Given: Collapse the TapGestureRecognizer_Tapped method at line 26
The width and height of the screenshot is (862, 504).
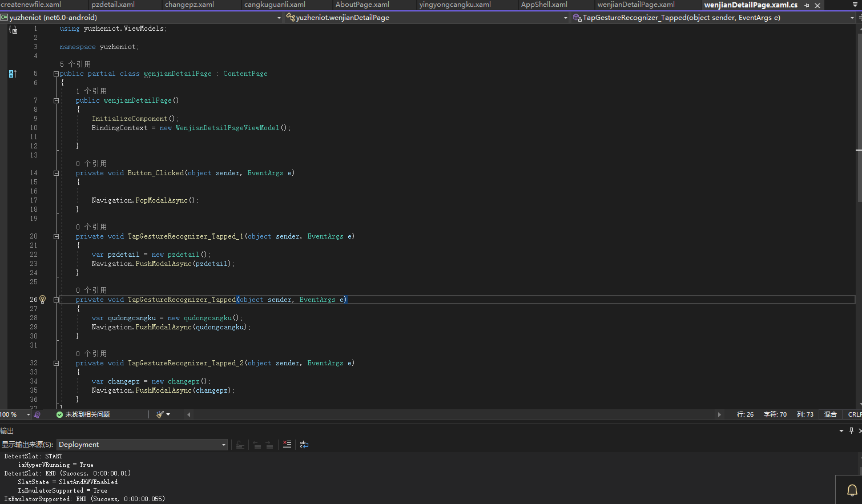Looking at the screenshot, I should tap(56, 300).
